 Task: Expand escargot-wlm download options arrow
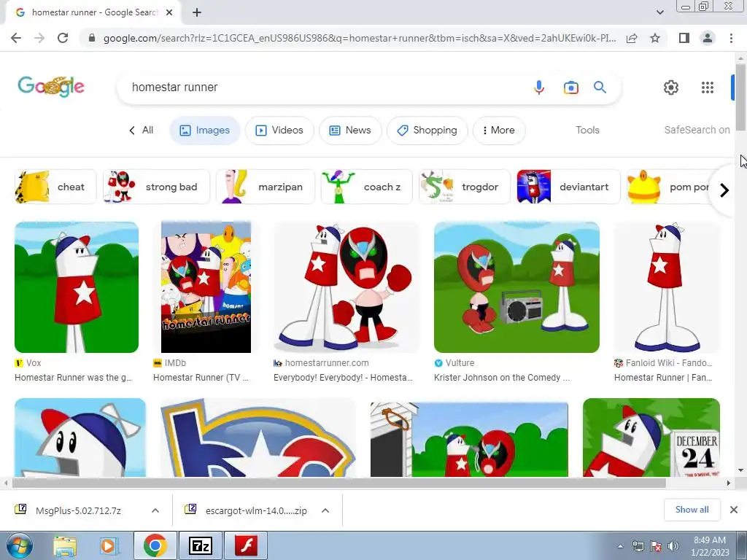coord(325,510)
